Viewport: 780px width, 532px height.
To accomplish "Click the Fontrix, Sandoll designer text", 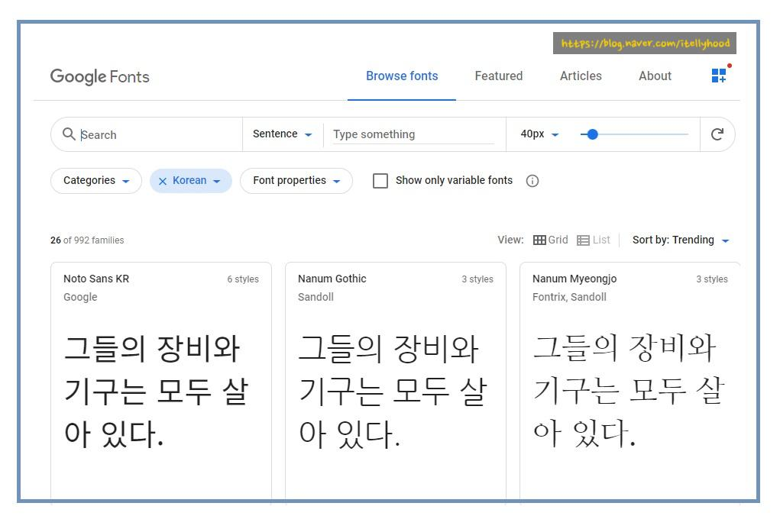I will click(x=569, y=298).
